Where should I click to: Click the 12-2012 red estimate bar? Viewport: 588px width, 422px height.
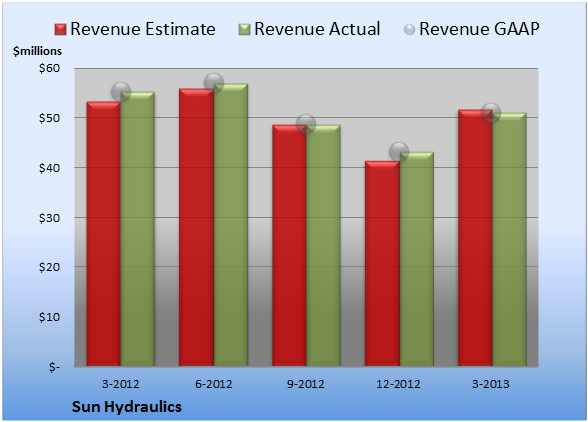click(382, 263)
